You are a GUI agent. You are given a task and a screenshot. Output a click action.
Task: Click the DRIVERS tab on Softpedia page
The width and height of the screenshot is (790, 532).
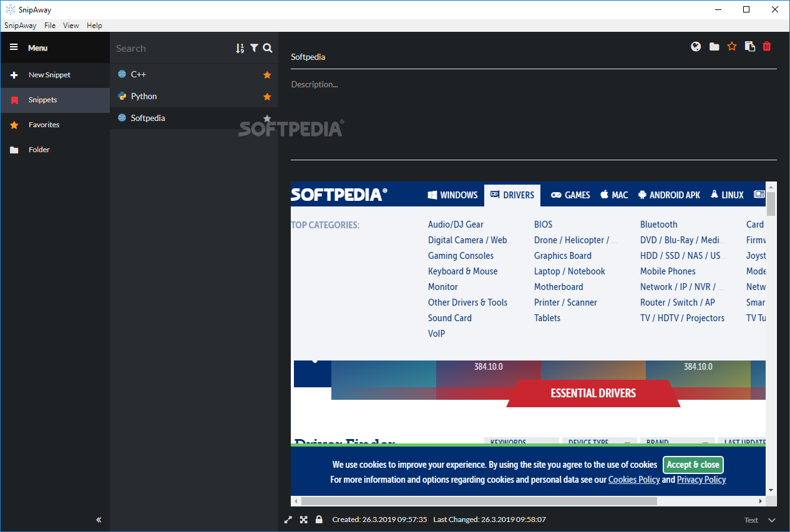coord(512,195)
